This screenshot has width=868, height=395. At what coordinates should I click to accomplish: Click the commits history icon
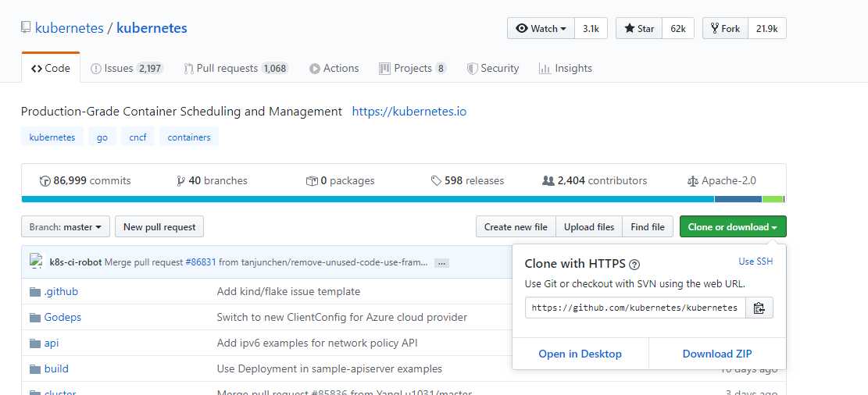point(45,181)
